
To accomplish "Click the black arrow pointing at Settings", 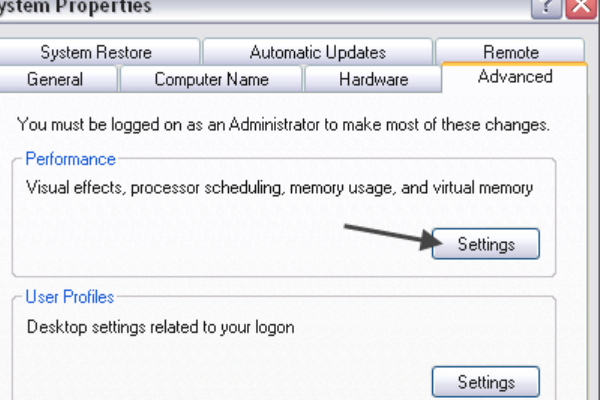I will (x=385, y=235).
